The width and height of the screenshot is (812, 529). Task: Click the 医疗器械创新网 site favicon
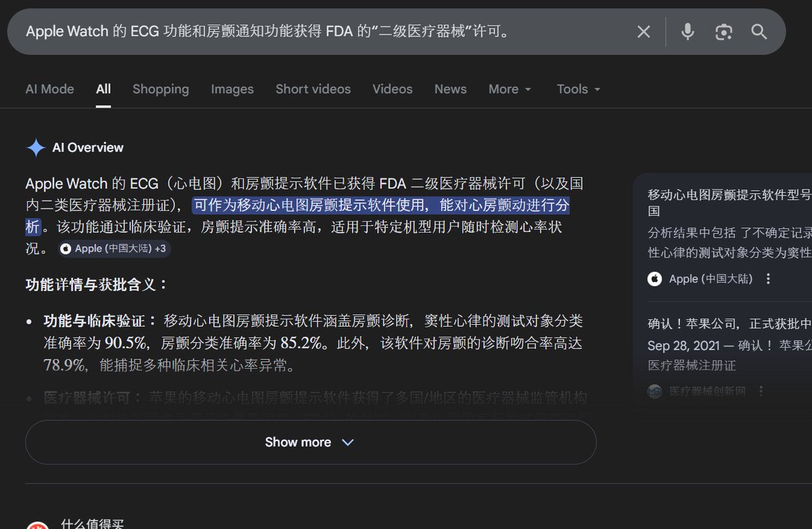654,391
